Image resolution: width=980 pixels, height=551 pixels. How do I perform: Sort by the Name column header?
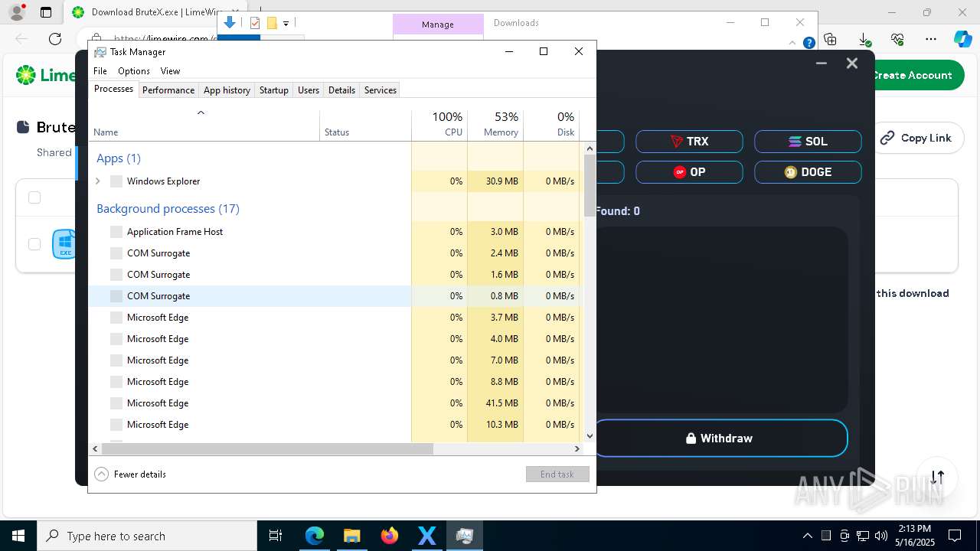coord(204,125)
